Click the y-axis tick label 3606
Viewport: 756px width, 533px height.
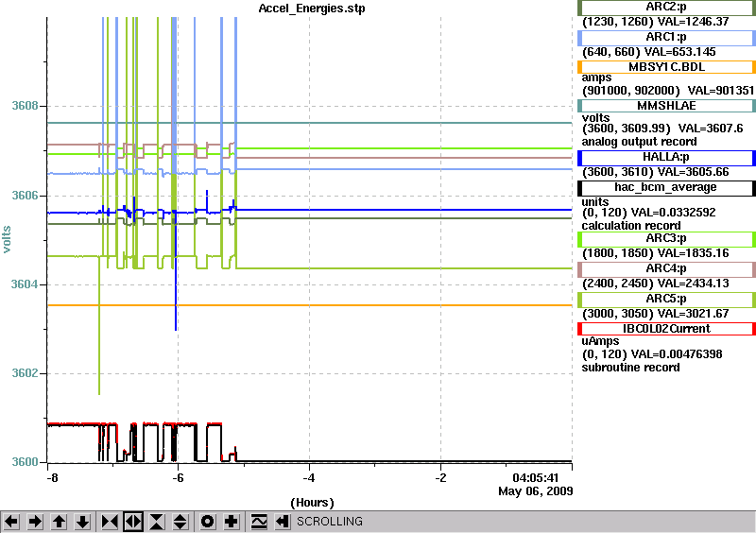pos(25,196)
